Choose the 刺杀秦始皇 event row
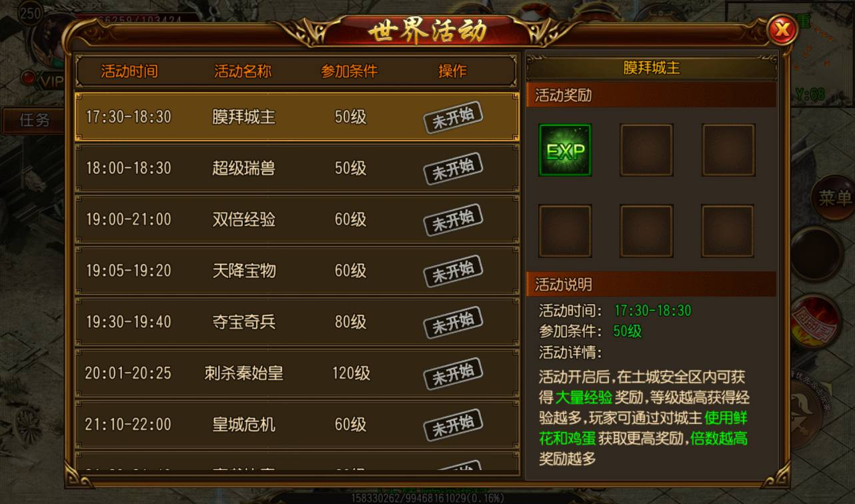Viewport: 855px width, 504px height. pyautogui.click(x=297, y=373)
